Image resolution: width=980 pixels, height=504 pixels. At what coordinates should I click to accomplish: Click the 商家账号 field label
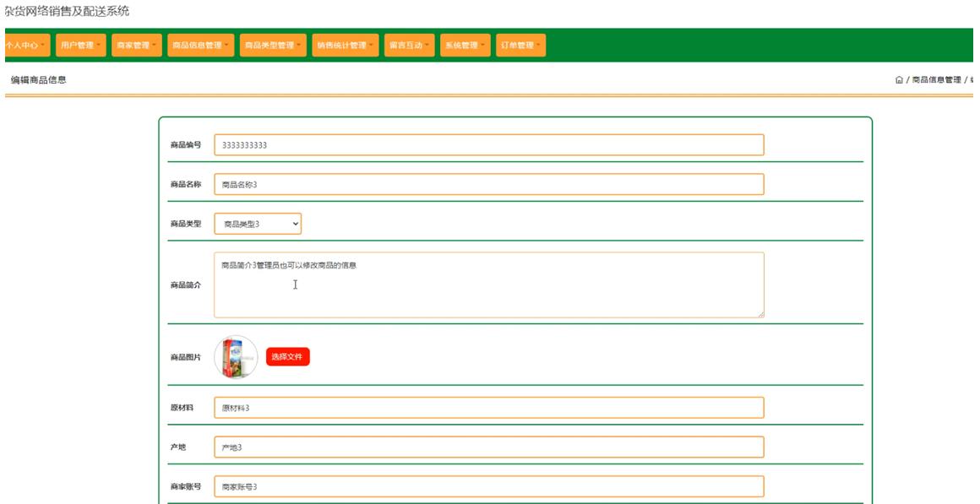tap(186, 486)
